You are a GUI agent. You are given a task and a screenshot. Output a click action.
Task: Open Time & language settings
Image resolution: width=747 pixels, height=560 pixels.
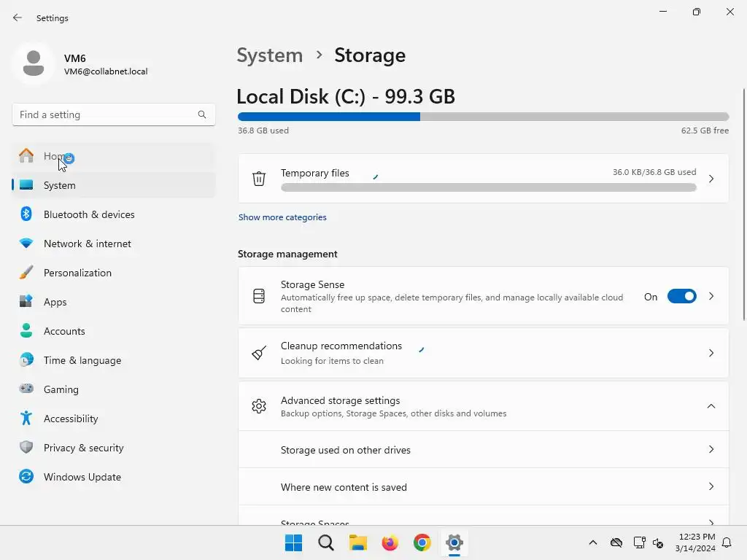[82, 360]
